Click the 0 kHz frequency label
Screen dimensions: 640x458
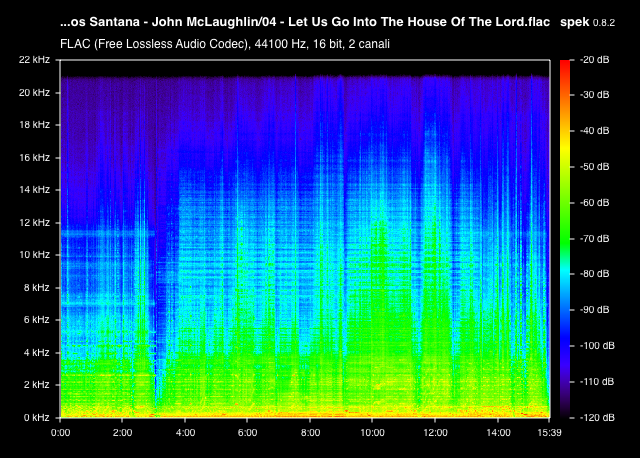coord(37,418)
